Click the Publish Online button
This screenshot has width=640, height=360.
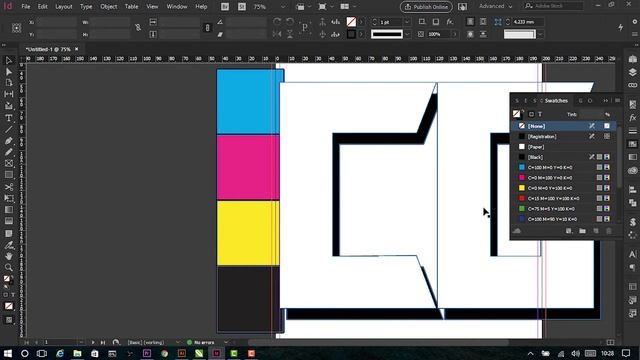click(x=427, y=7)
